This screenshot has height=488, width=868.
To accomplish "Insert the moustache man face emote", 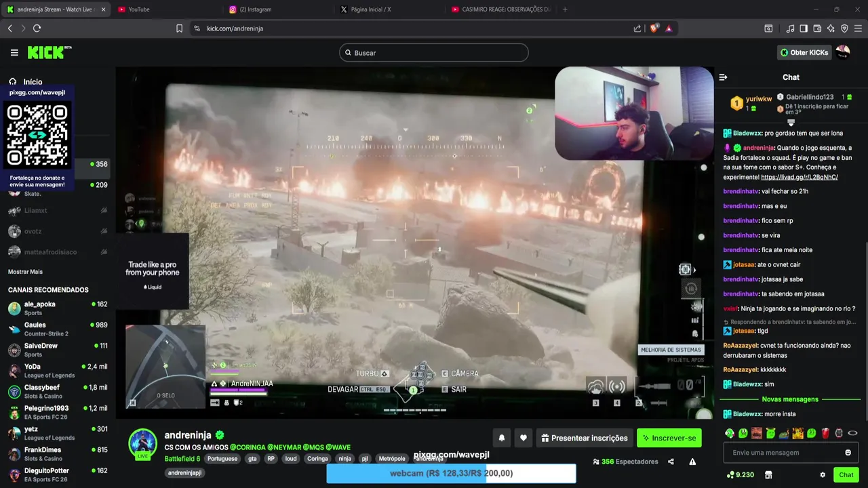I will [x=757, y=433].
